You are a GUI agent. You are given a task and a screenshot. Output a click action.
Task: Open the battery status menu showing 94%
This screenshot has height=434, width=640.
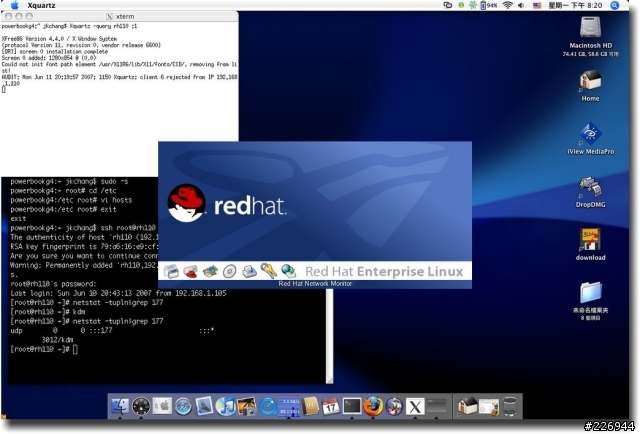[489, 5]
